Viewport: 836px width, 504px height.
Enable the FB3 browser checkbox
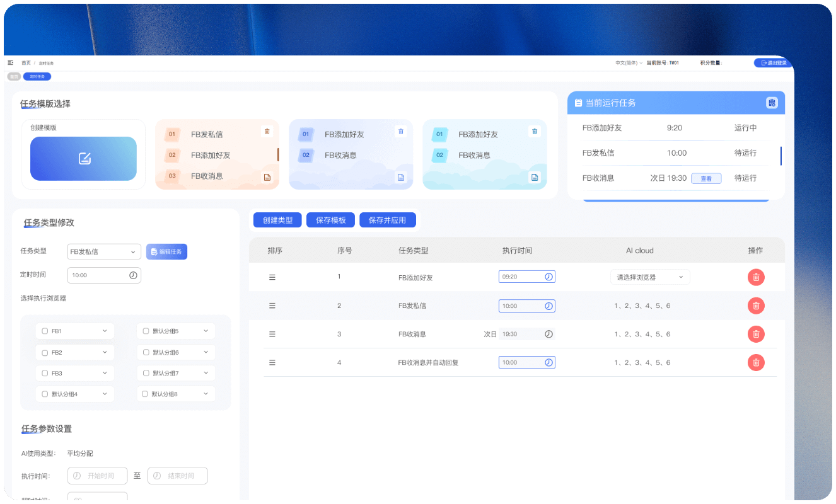click(x=45, y=373)
